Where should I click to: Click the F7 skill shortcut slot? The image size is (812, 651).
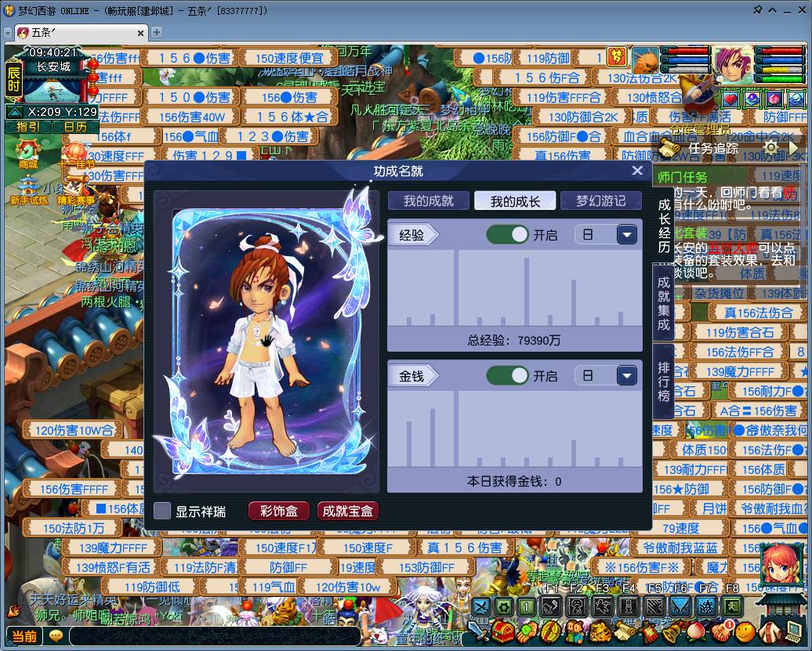(x=706, y=606)
